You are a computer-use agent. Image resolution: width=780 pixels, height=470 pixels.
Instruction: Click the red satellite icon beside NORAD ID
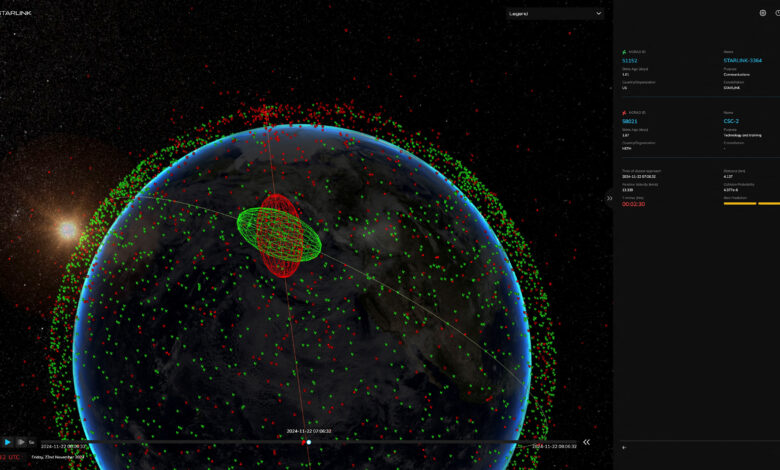point(624,112)
